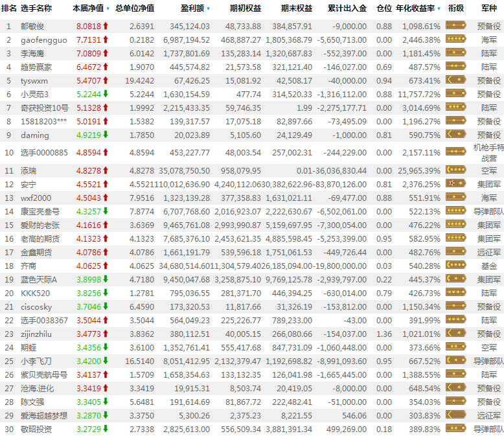Image resolution: width=504 pixels, height=436 pixels.
Task: Click the 仓位 column header
Action: point(384,8)
